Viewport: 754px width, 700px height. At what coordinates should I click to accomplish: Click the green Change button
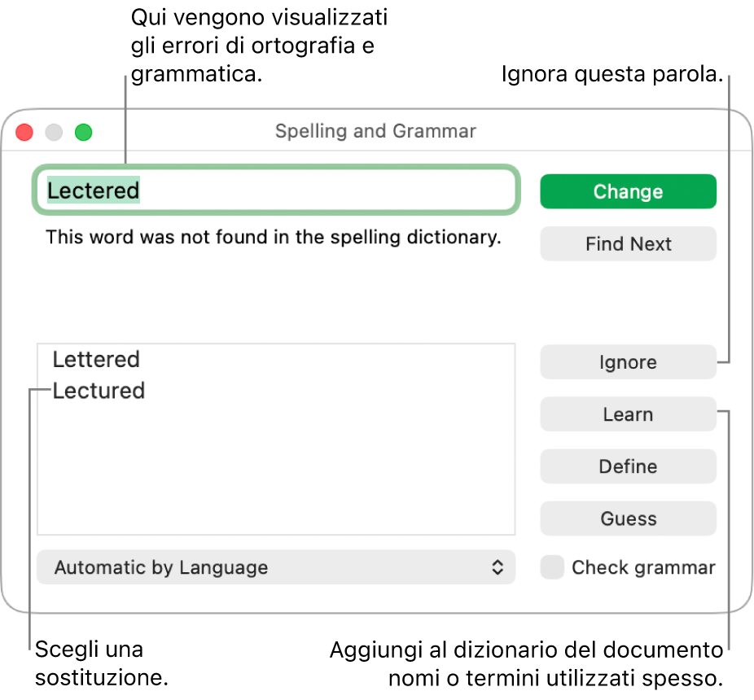pyautogui.click(x=628, y=191)
